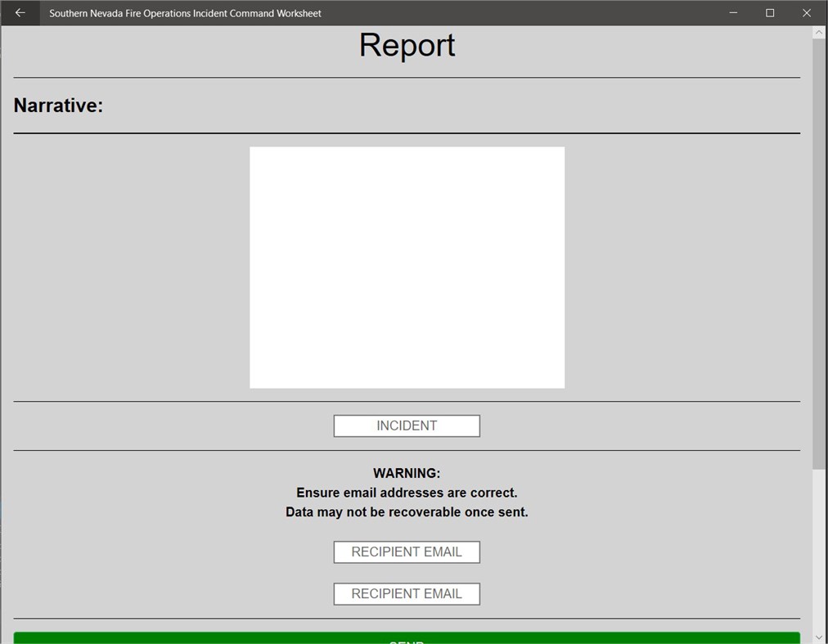Click inside the white narrative text area
This screenshot has height=644, width=828.
[407, 266]
